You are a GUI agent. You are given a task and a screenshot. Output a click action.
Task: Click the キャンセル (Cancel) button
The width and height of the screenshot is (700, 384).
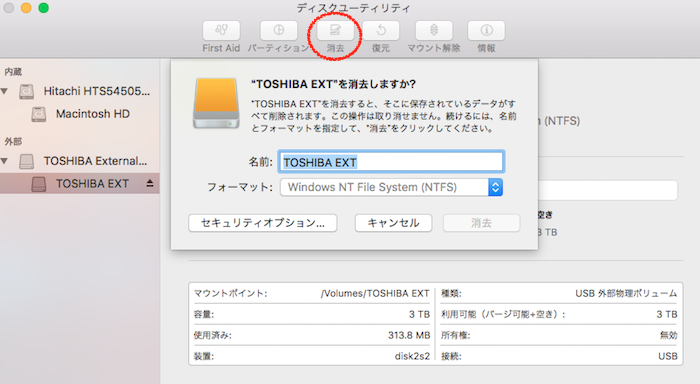point(393,223)
